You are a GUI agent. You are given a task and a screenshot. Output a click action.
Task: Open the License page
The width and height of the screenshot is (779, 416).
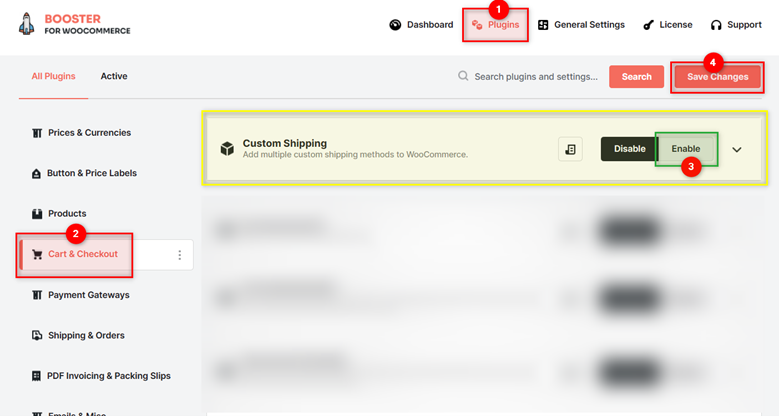tap(668, 25)
